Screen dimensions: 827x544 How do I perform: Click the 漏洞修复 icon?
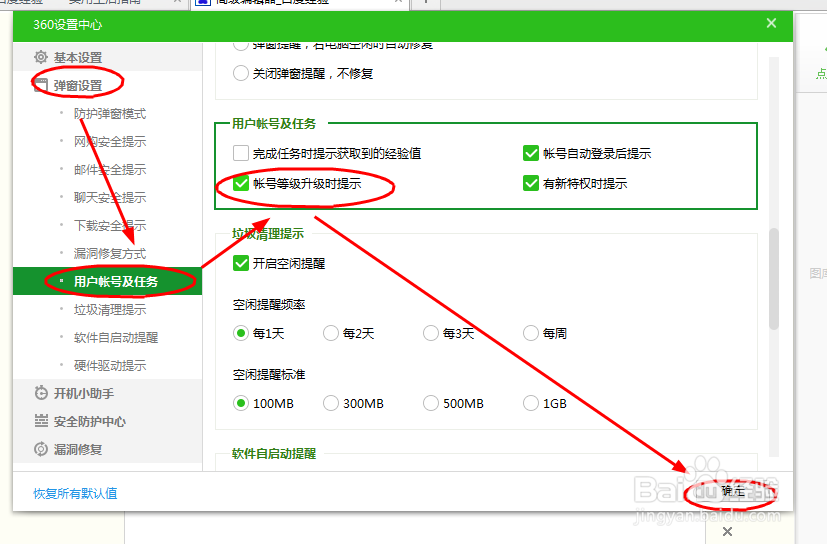point(41,449)
